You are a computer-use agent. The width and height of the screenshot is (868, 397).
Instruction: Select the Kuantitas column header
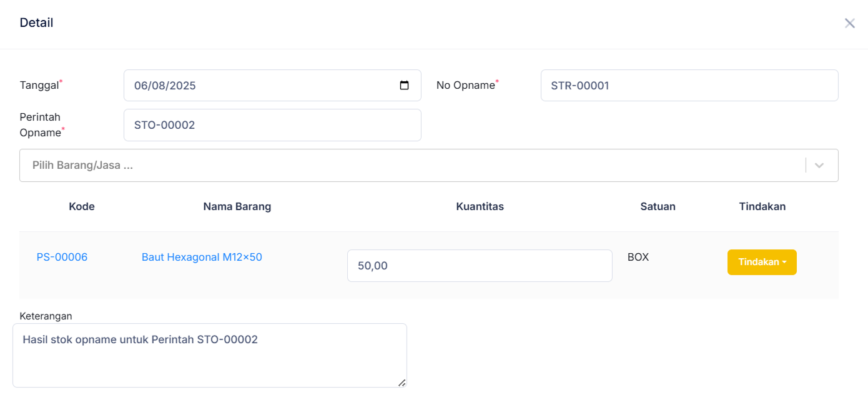[480, 206]
